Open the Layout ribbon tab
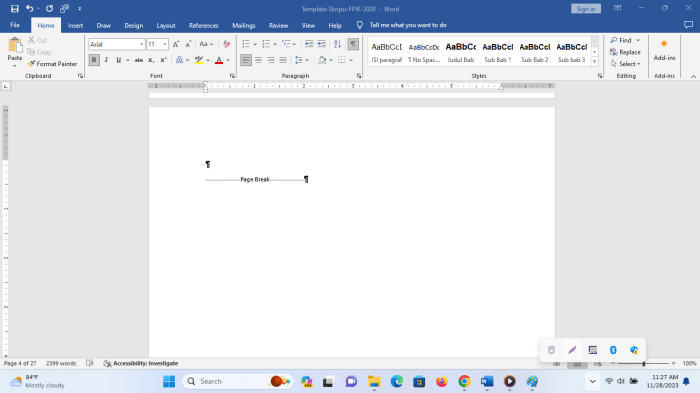Screen dimensions: 700x393 pos(166,25)
